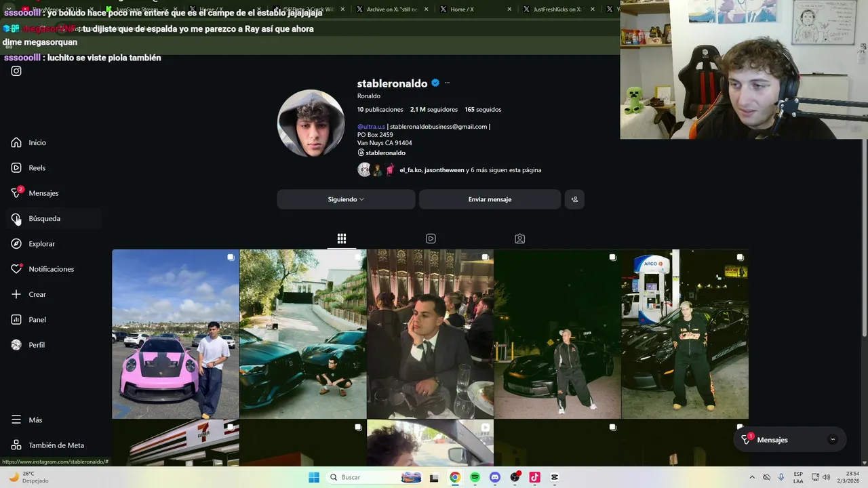The width and height of the screenshot is (868, 488).
Task: View 165 seguidos list
Action: pyautogui.click(x=483, y=109)
